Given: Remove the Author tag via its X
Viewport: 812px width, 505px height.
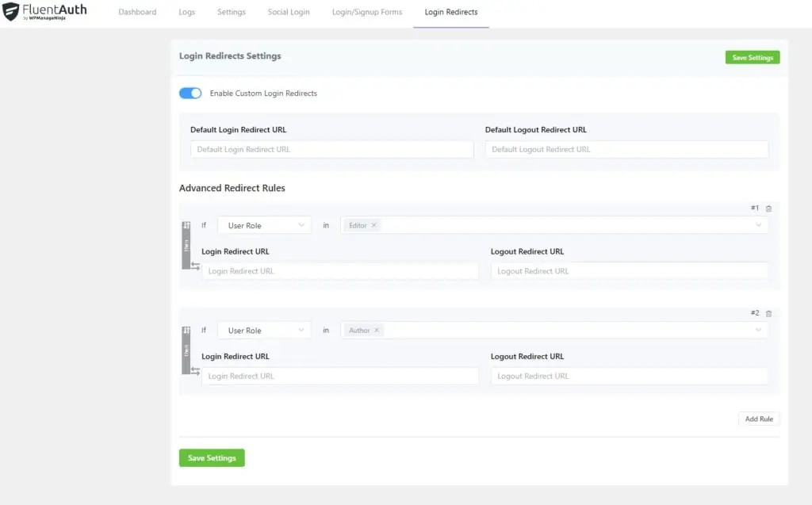Looking at the screenshot, I should [377, 330].
